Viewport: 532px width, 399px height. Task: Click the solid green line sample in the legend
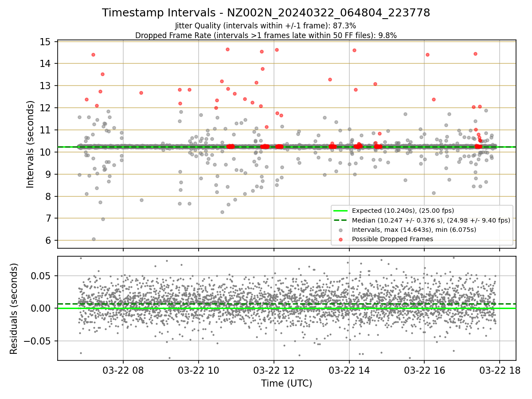pos(340,211)
